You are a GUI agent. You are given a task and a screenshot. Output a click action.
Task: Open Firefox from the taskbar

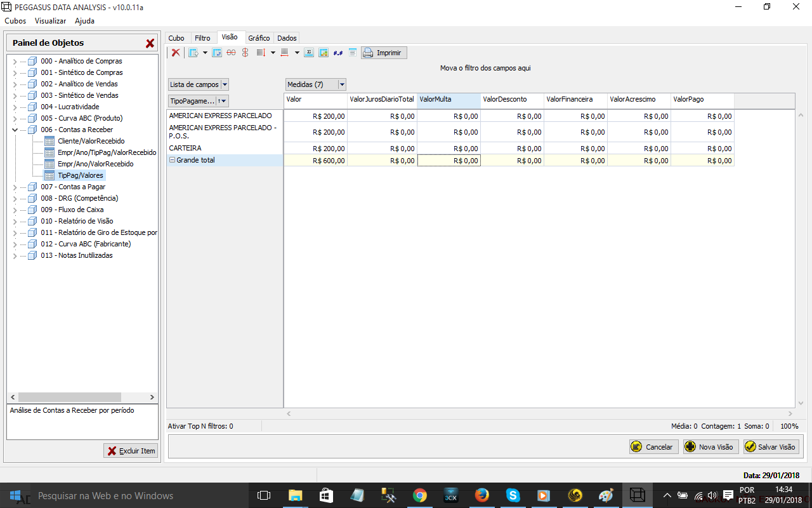point(481,495)
